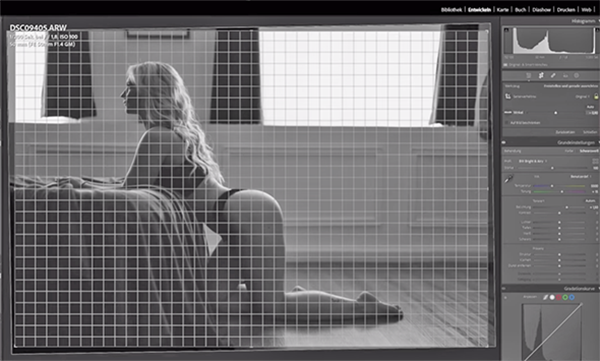Open the profile browser grid icon

point(595,161)
